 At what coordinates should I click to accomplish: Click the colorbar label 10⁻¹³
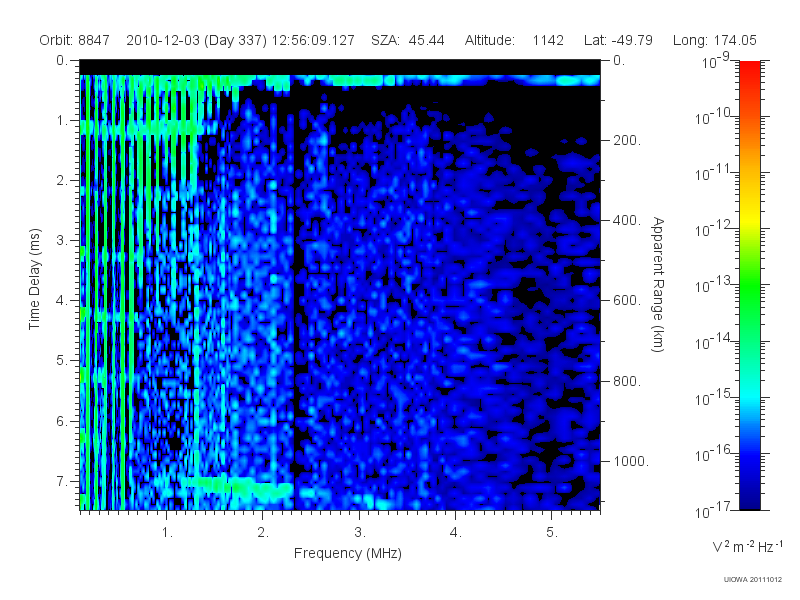coord(712,285)
